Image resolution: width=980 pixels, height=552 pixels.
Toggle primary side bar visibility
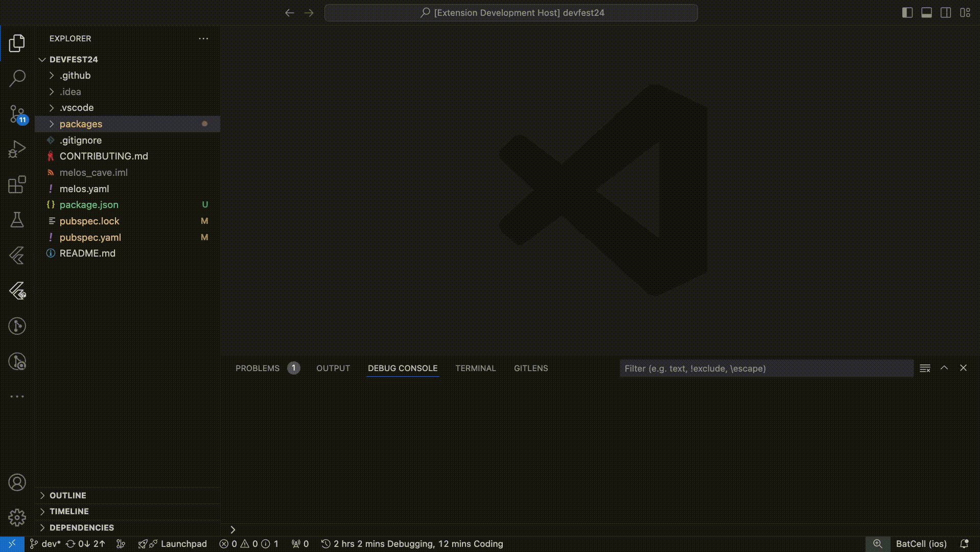pyautogui.click(x=907, y=13)
